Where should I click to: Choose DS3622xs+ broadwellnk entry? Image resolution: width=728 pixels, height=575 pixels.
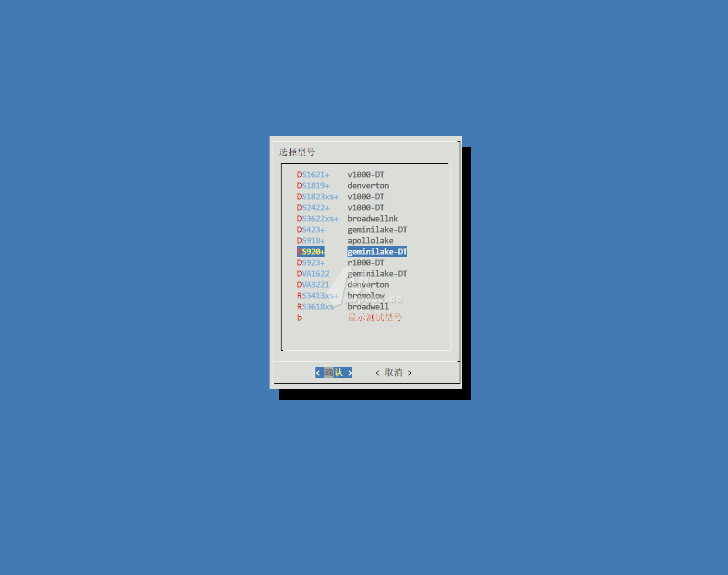[347, 219]
